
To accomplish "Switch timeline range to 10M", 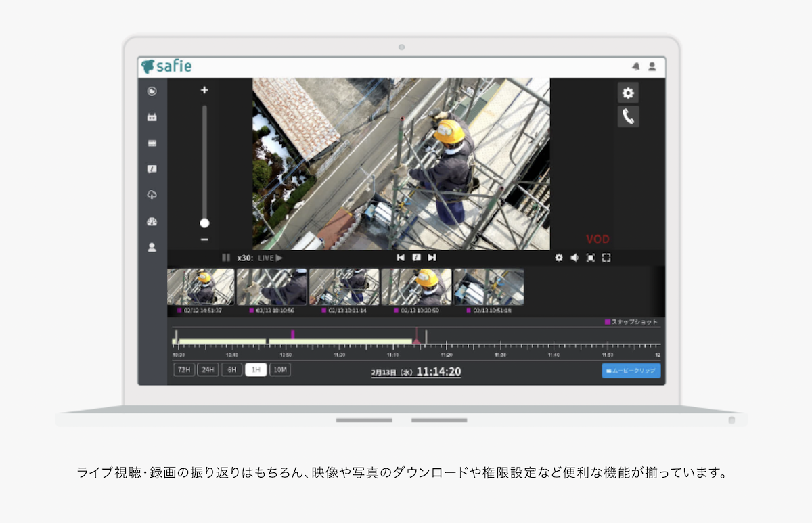I will point(279,370).
